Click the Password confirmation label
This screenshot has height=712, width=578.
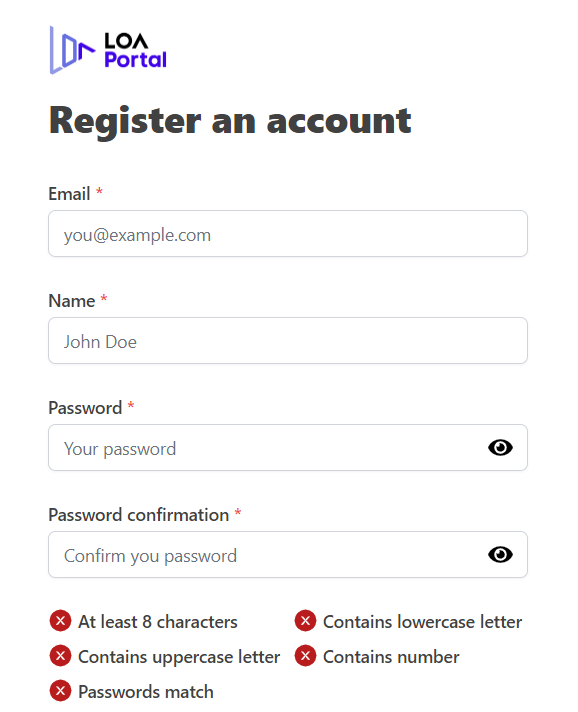tap(139, 515)
